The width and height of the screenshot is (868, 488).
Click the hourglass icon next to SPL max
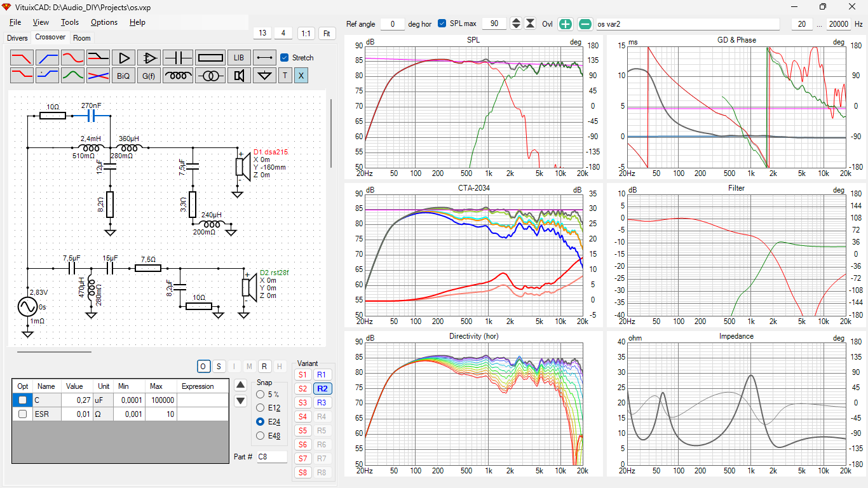point(530,24)
